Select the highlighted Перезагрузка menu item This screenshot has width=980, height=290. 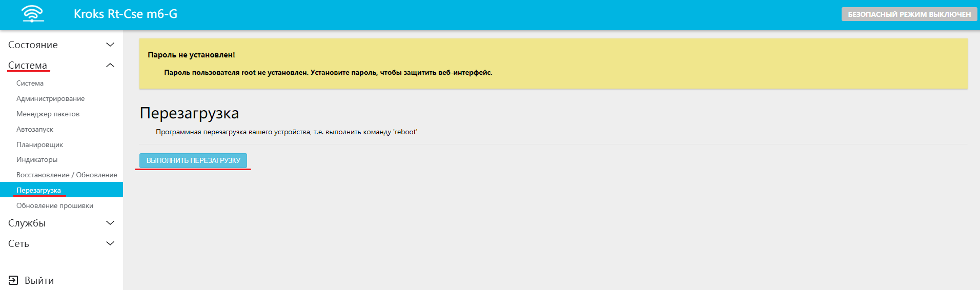point(38,190)
